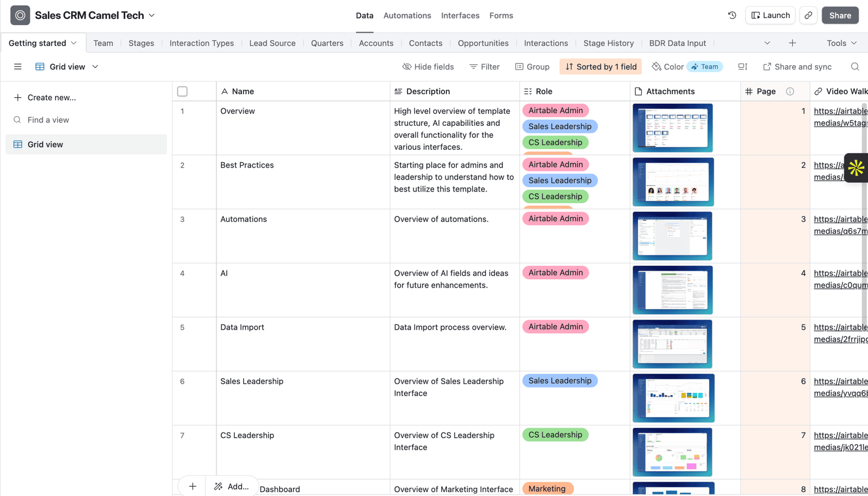
Task: Switch to the Opportunities table tab
Action: 483,43
